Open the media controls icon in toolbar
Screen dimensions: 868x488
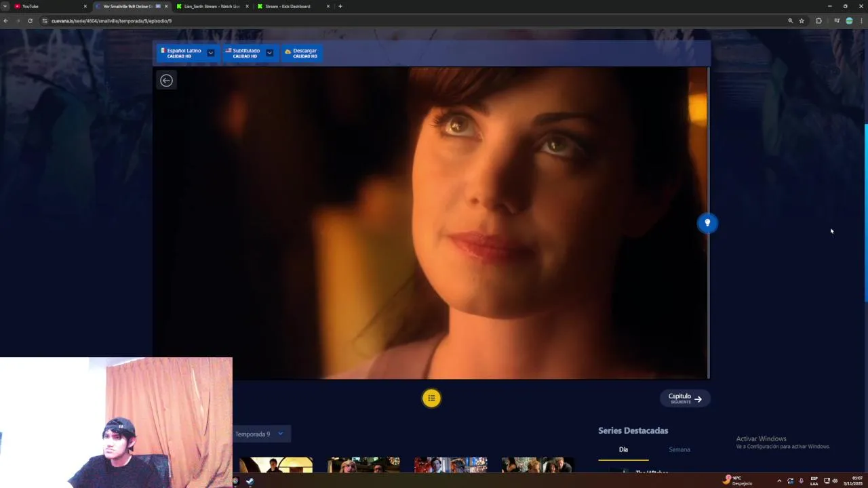click(x=837, y=20)
